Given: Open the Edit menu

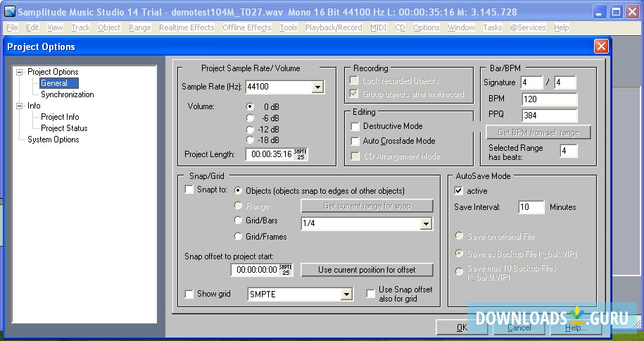Looking at the screenshot, I should [x=32, y=27].
